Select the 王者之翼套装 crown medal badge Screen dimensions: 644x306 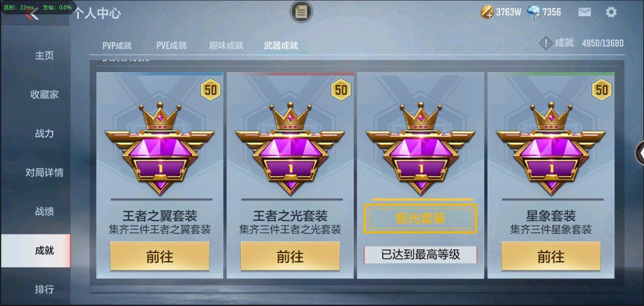160,149
